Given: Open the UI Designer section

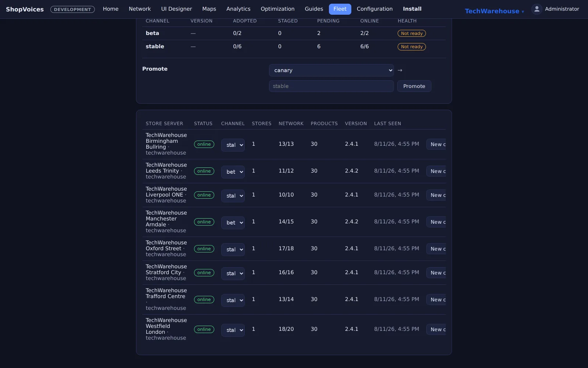Looking at the screenshot, I should click(176, 9).
